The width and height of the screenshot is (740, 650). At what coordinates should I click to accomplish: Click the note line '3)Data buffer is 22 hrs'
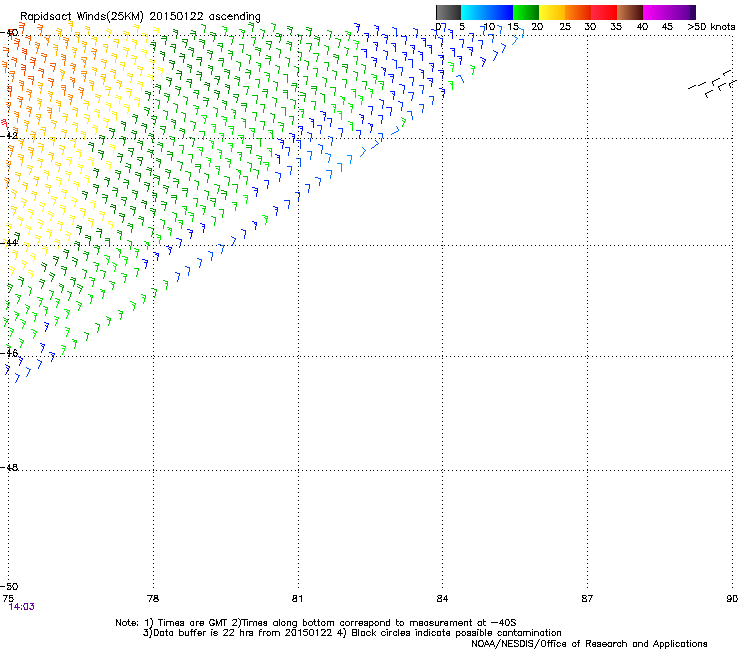tap(352, 633)
